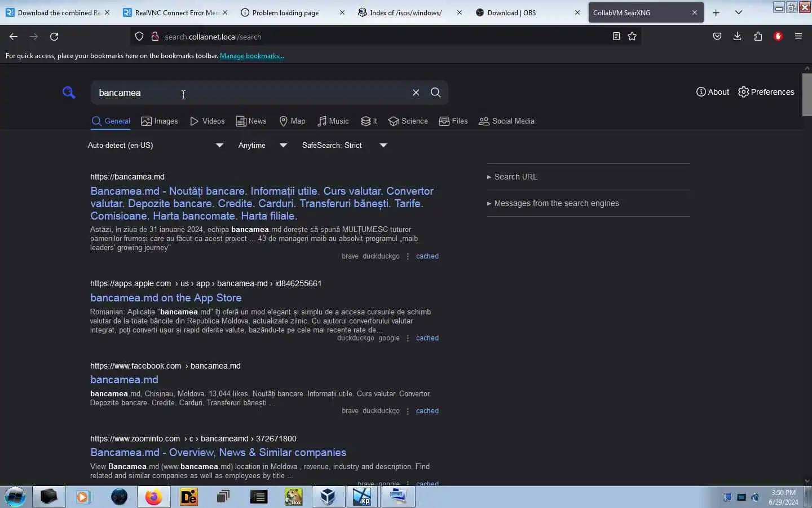This screenshot has height=508, width=812.
Task: Bookmark this page with star
Action: click(632, 37)
